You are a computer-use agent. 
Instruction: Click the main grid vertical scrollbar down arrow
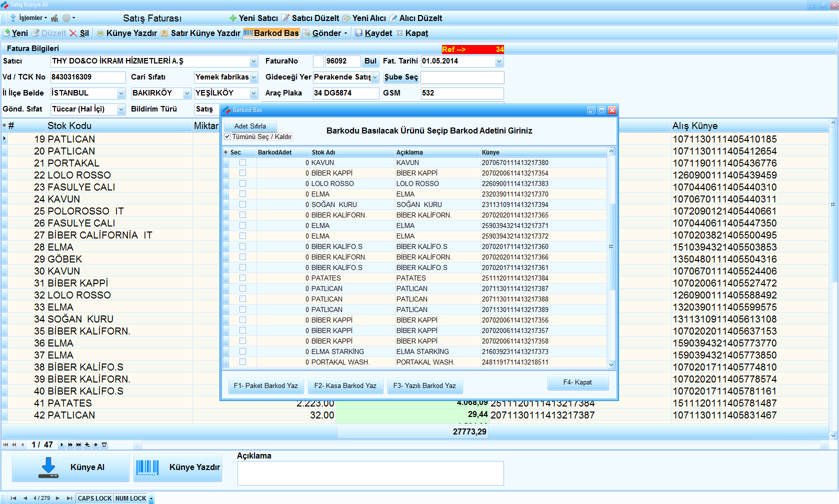(x=833, y=435)
